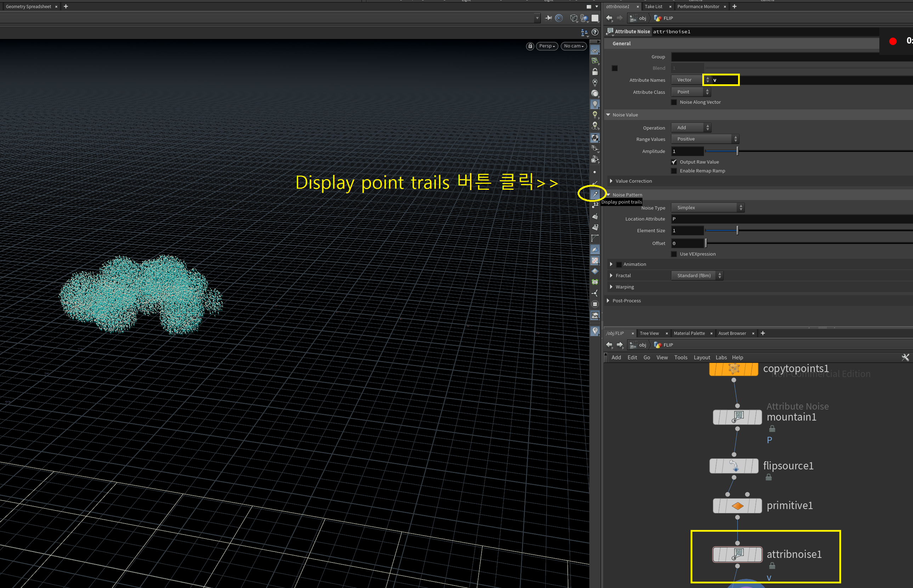Click the Persp viewport button
The image size is (913, 588).
coord(547,46)
